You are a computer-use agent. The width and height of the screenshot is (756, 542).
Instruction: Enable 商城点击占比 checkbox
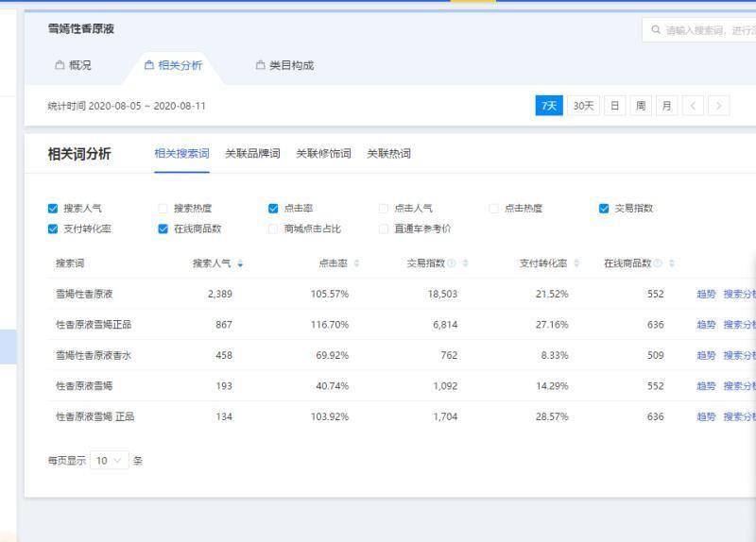tap(273, 229)
